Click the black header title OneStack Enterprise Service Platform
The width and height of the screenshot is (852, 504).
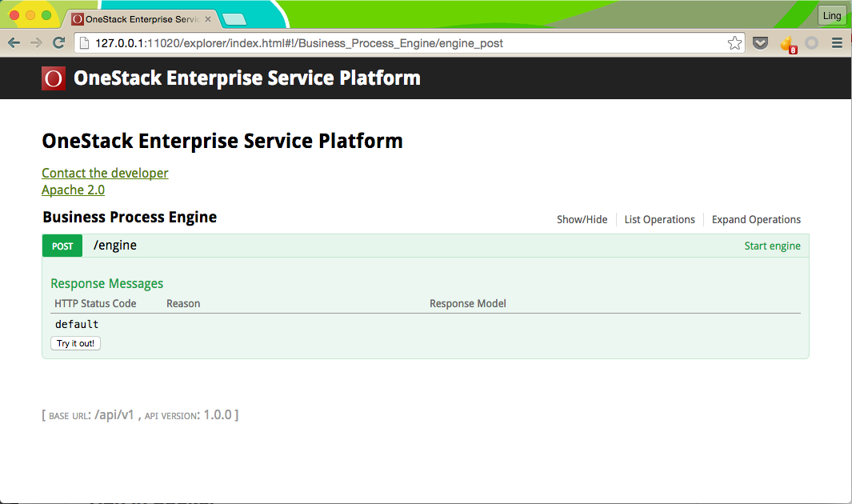click(x=247, y=78)
